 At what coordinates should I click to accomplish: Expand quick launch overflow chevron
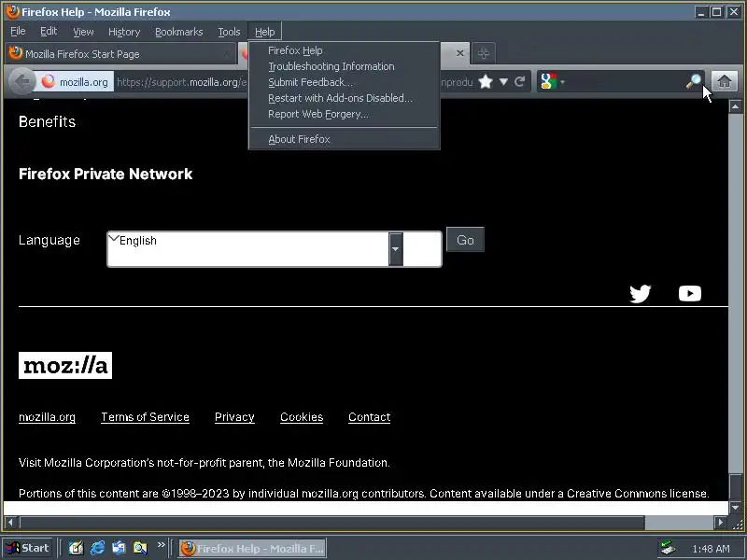click(x=161, y=544)
